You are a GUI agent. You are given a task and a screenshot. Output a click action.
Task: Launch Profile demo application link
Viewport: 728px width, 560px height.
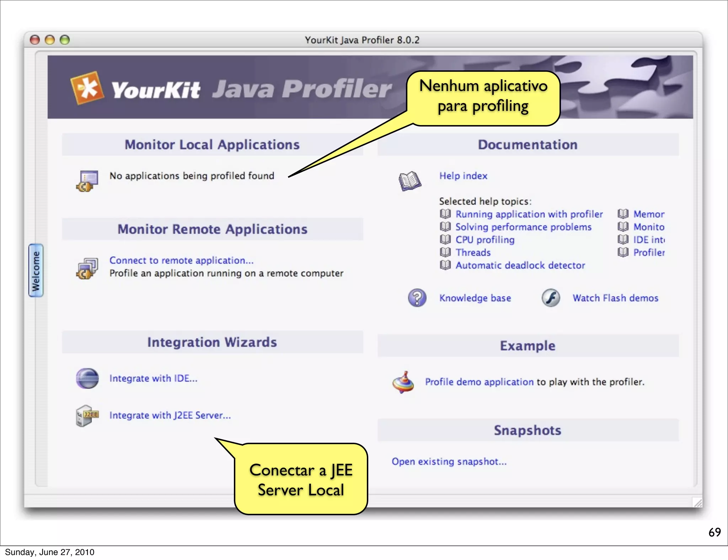click(x=480, y=382)
